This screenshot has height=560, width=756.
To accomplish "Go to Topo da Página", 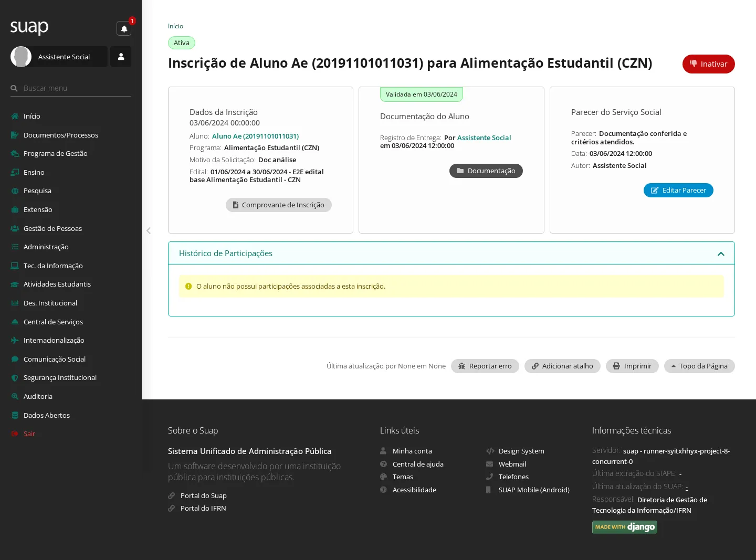I will (699, 366).
